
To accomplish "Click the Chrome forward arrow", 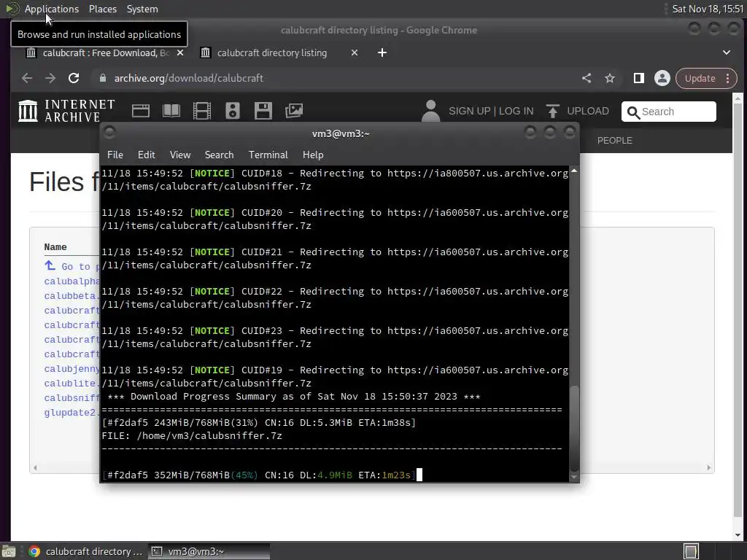I will tap(50, 78).
